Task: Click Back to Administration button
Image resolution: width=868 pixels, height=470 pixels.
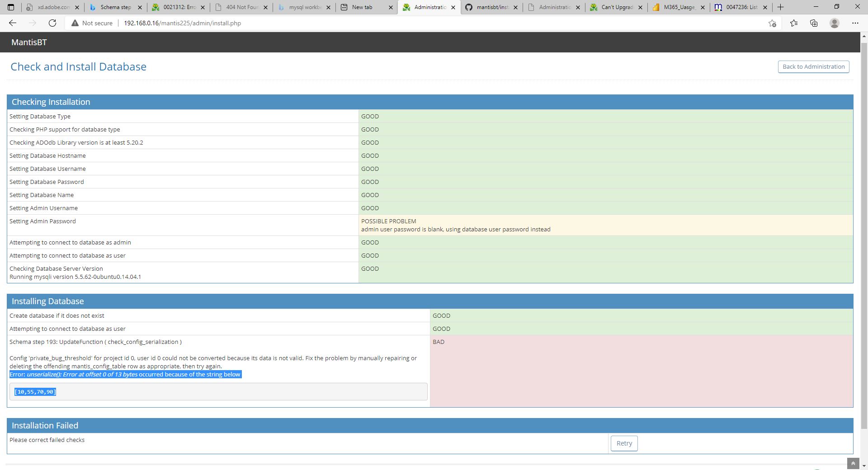Action: (x=813, y=66)
